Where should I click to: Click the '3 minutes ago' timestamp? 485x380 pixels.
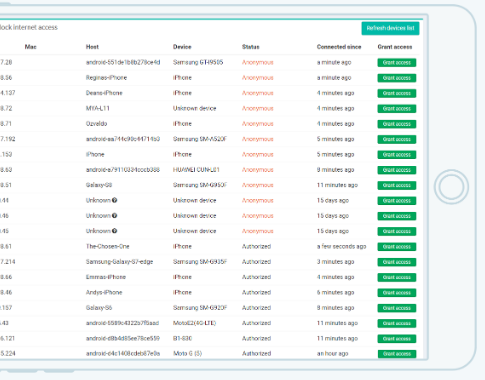[335, 262]
